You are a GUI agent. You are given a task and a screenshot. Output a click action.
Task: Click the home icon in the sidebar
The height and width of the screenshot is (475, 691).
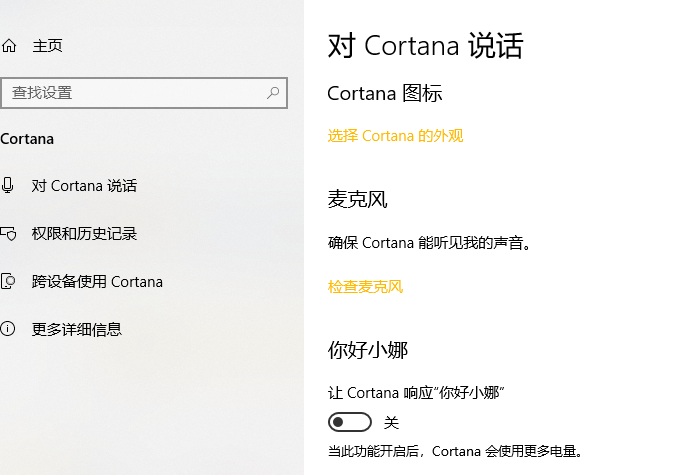click(x=9, y=46)
